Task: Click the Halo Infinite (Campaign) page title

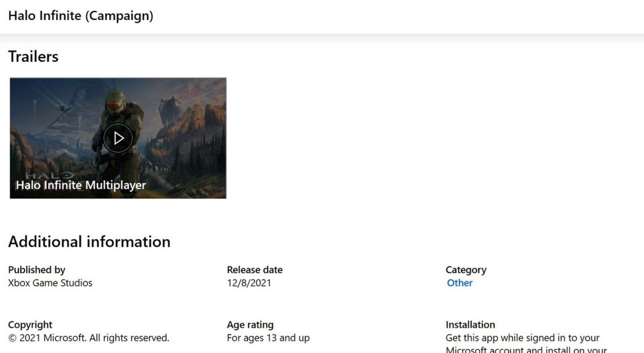Action: 80,16
